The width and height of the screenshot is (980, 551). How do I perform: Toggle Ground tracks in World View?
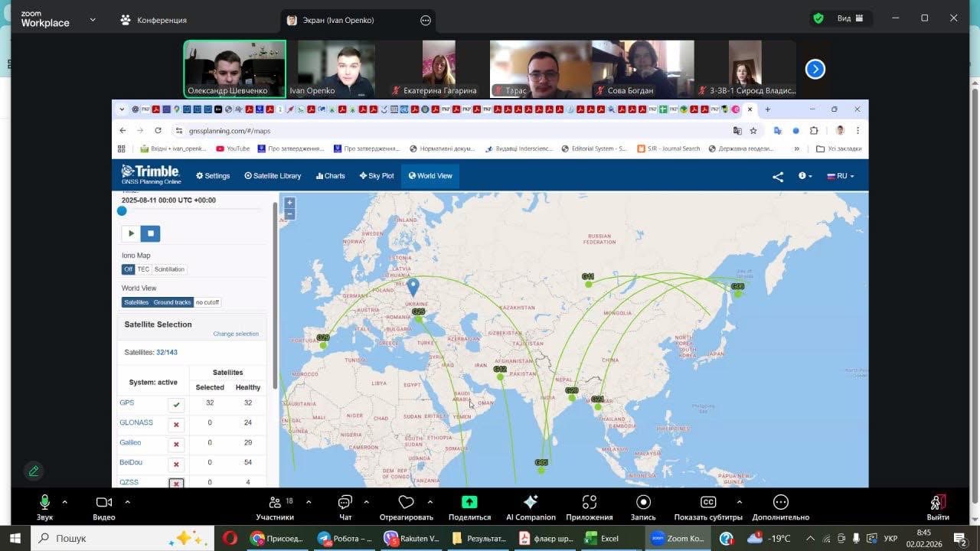pos(172,302)
